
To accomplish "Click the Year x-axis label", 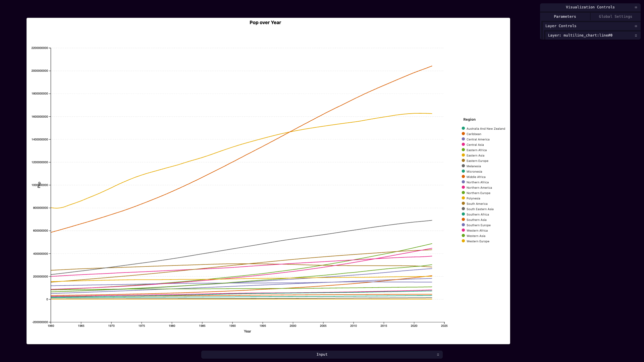I will coord(248,331).
